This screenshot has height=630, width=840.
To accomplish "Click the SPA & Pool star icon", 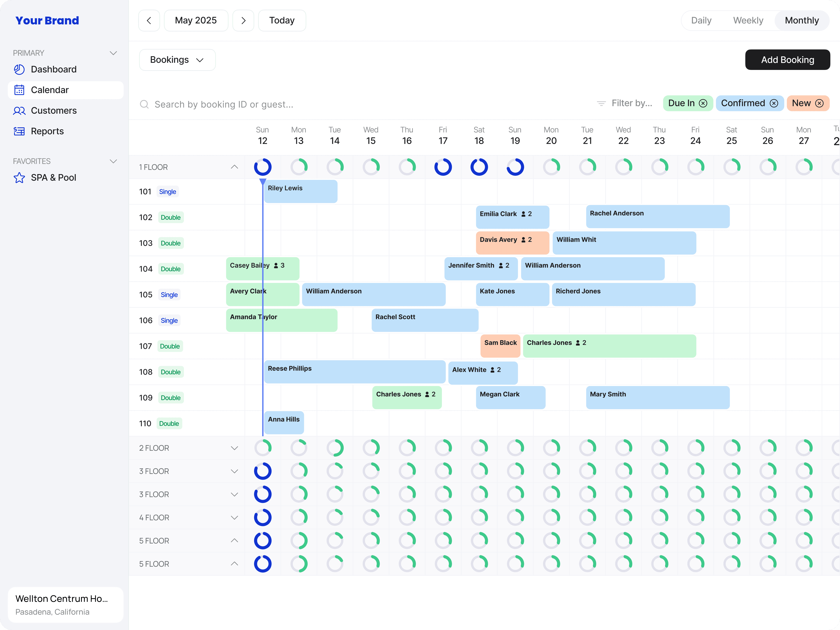I will pos(19,178).
